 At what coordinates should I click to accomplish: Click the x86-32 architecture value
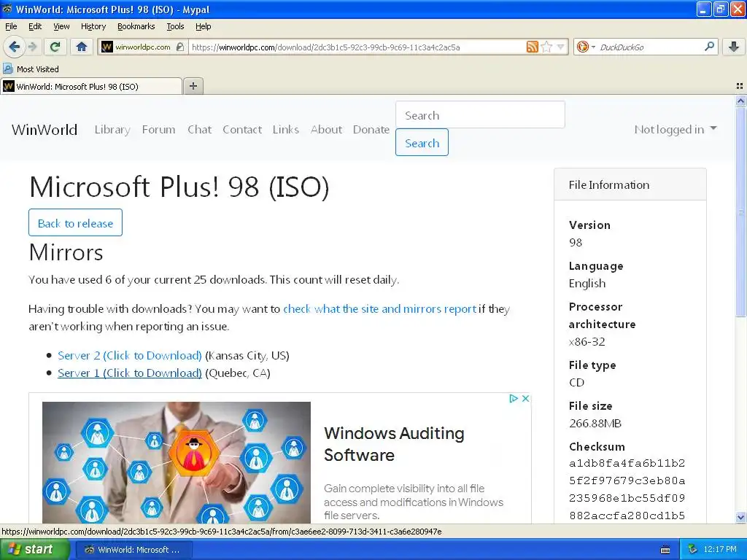coord(587,341)
